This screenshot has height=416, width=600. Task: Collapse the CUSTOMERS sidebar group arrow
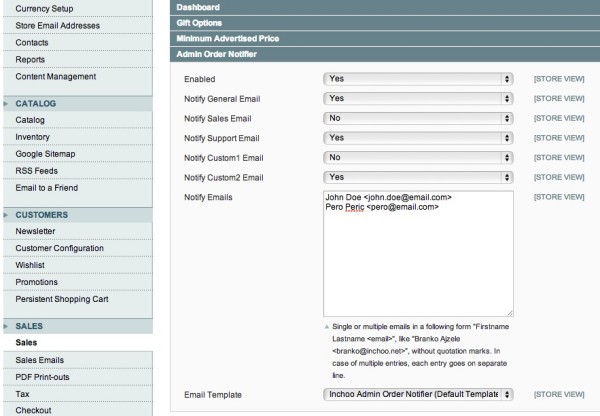coord(6,215)
